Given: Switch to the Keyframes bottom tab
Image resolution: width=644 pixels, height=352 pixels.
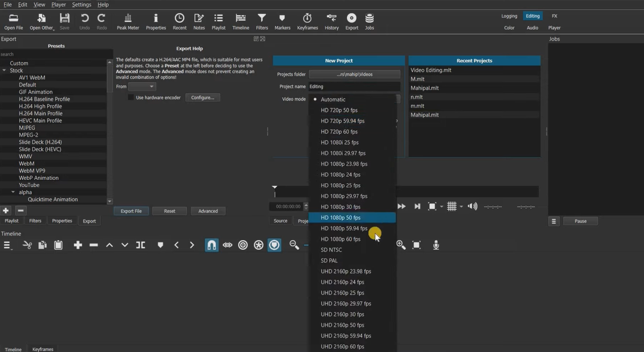Looking at the screenshot, I should pos(43,349).
